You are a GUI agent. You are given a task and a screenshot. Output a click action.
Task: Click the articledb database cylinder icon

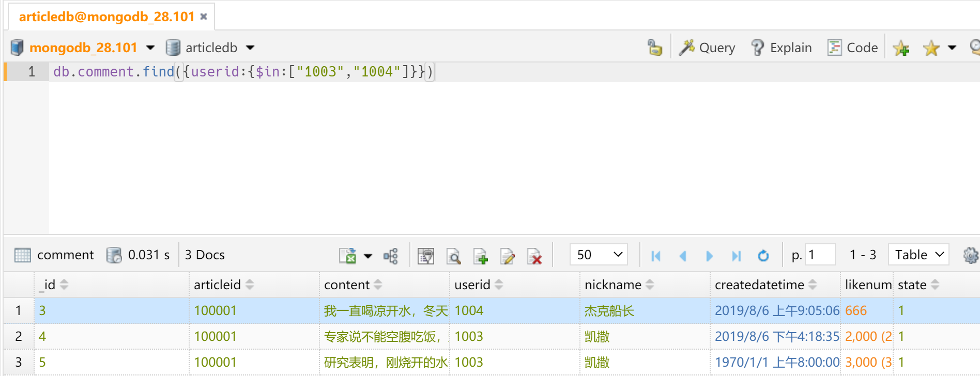coord(173,48)
